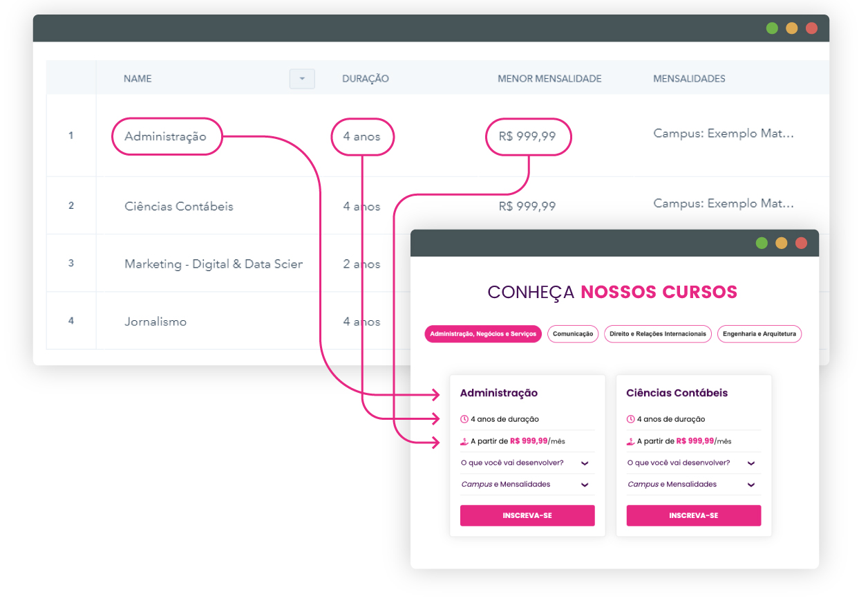Click yellow window dot on the courses window
Screen dimensions: 868x610
coord(781,243)
